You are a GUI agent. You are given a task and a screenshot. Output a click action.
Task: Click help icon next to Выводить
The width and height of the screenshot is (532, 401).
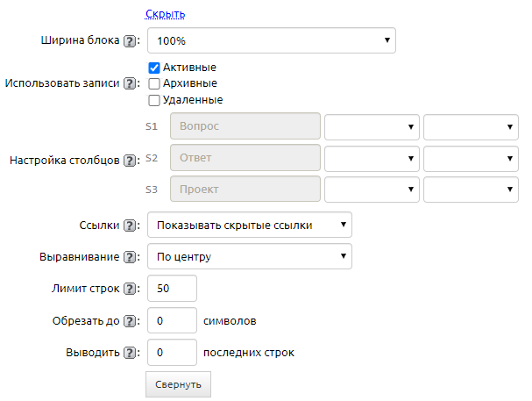click(x=129, y=353)
